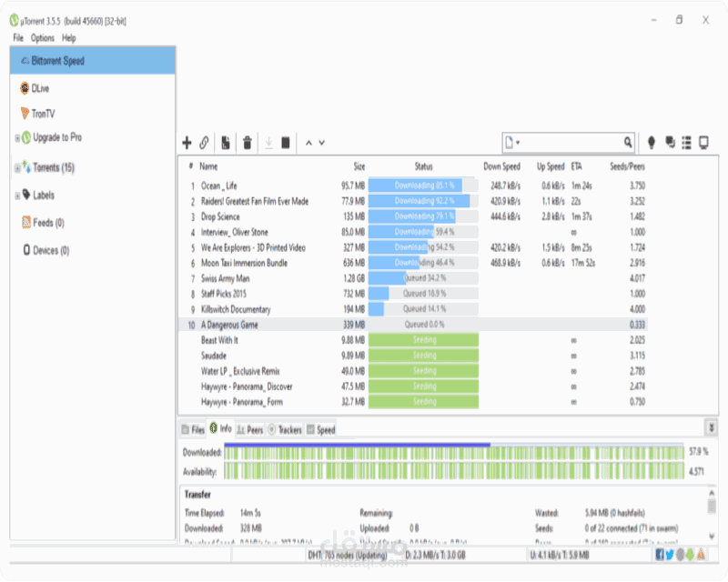The image size is (728, 582).
Task: Select Bittorrent Speed in the sidebar
Action: (93, 61)
